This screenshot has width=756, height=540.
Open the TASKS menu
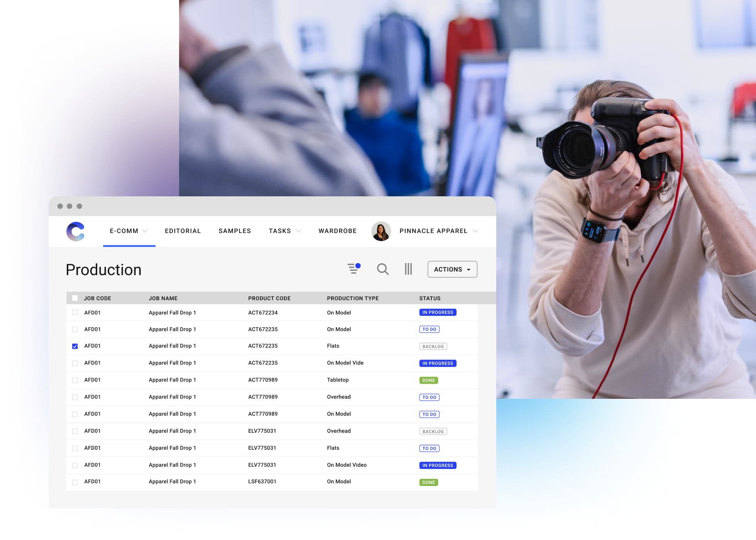280,231
